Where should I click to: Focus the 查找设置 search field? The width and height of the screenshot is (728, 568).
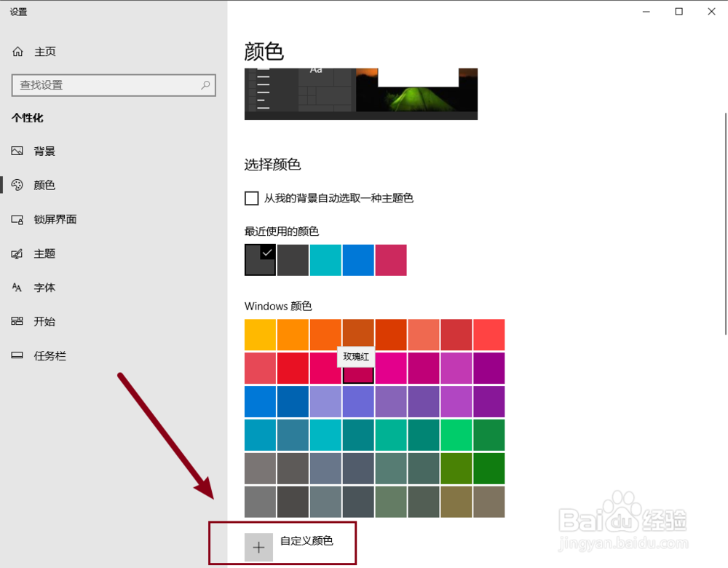[114, 85]
